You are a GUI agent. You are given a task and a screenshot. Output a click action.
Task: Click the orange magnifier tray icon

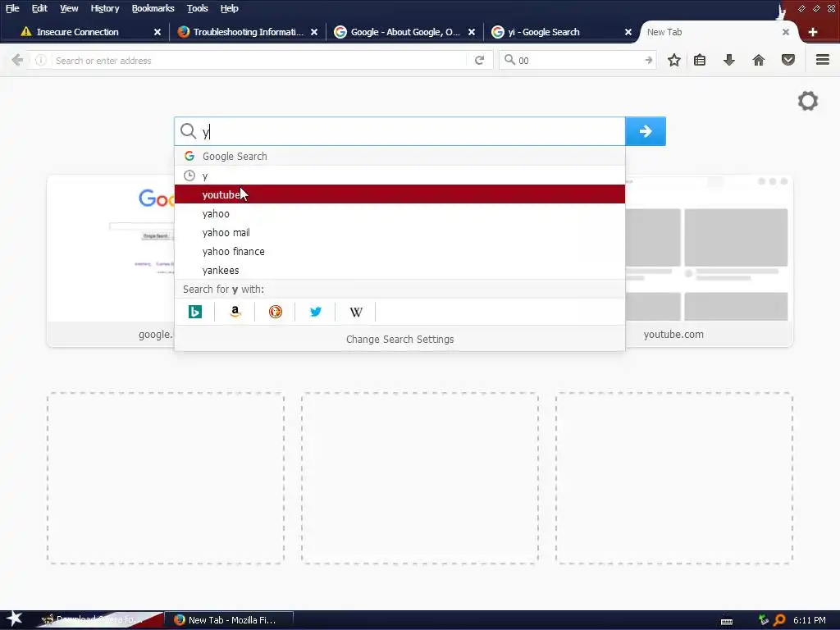pos(779,620)
